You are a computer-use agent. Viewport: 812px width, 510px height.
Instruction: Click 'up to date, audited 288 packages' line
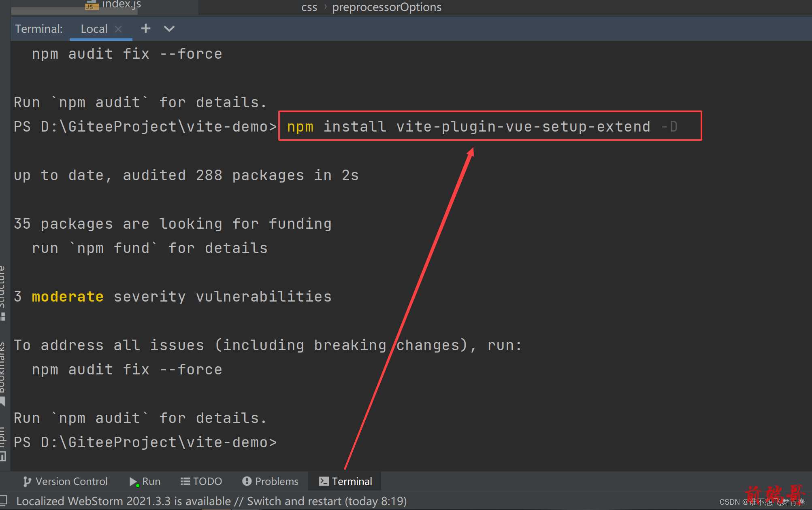pos(186,175)
